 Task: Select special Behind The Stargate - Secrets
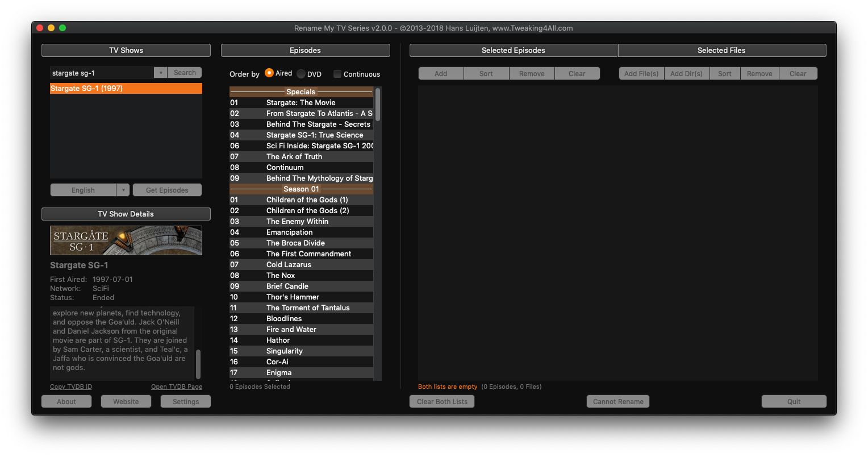coord(301,124)
